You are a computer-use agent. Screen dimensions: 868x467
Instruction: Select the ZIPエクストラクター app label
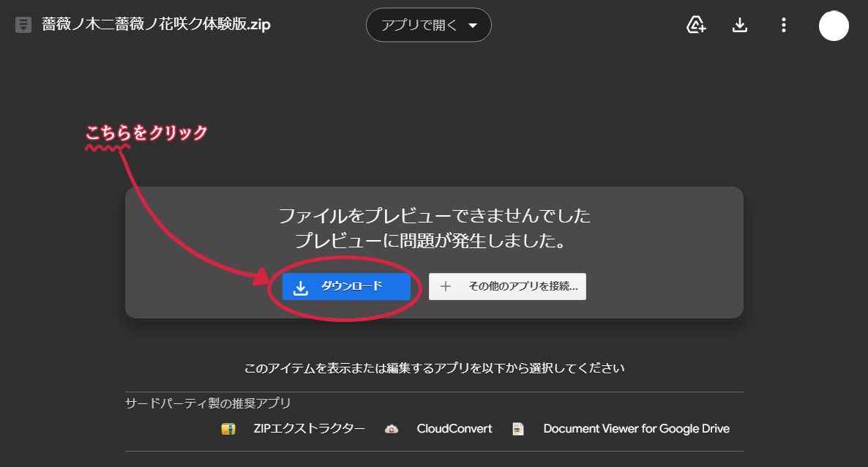[309, 429]
